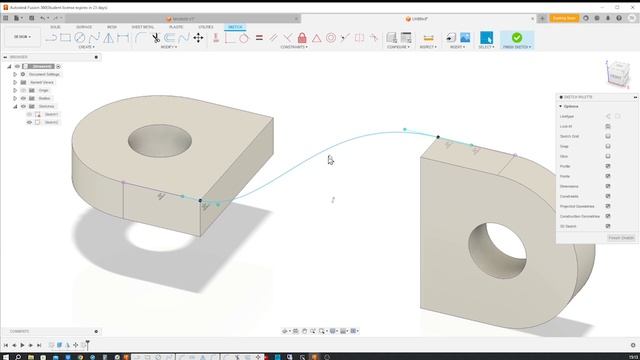Viewport: 640px width, 360px height.
Task: Open the Constraints dropdown menu
Action: tap(294, 47)
